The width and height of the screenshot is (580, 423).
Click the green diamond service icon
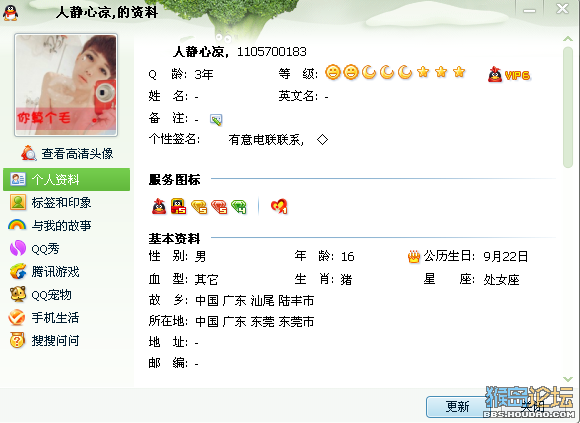point(239,207)
